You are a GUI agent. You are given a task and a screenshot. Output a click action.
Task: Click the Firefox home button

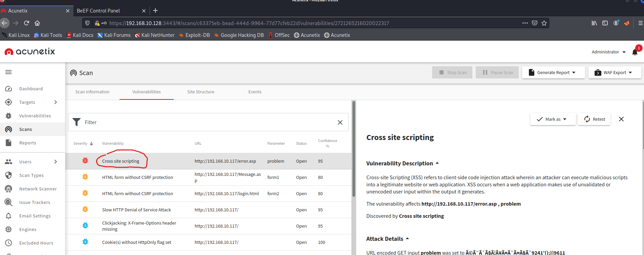[x=37, y=23]
